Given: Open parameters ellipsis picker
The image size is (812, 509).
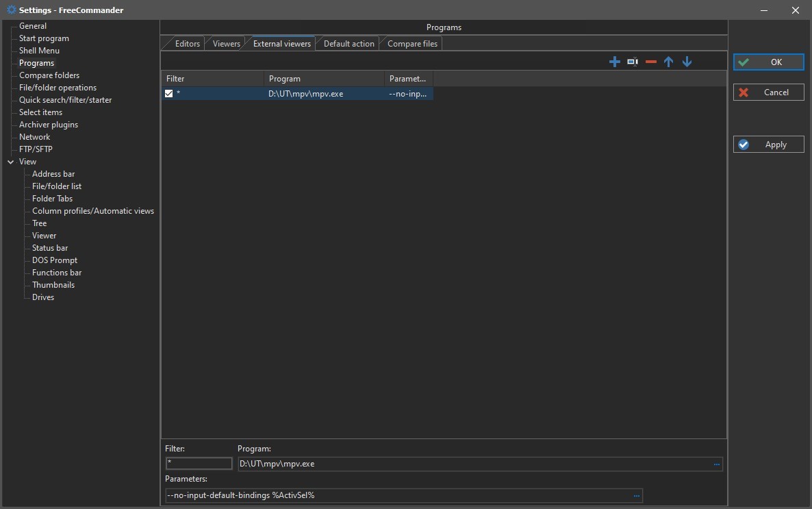Looking at the screenshot, I should (637, 496).
